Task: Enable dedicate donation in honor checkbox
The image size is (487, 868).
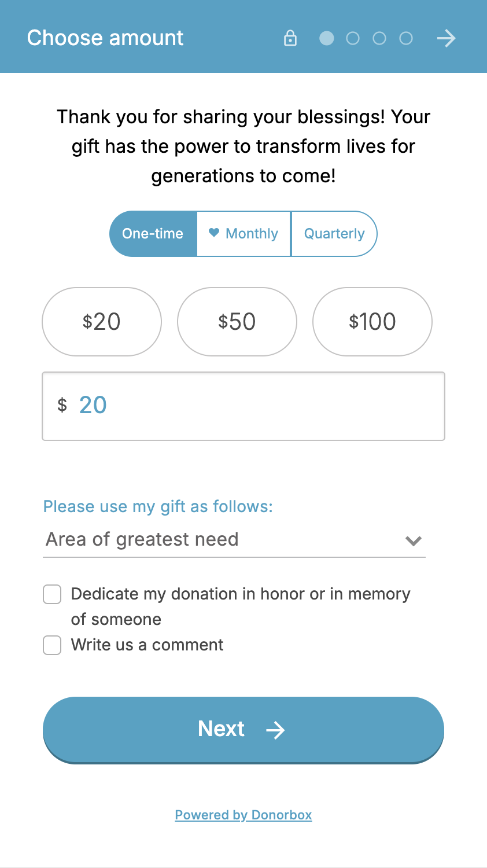Action: point(52,594)
